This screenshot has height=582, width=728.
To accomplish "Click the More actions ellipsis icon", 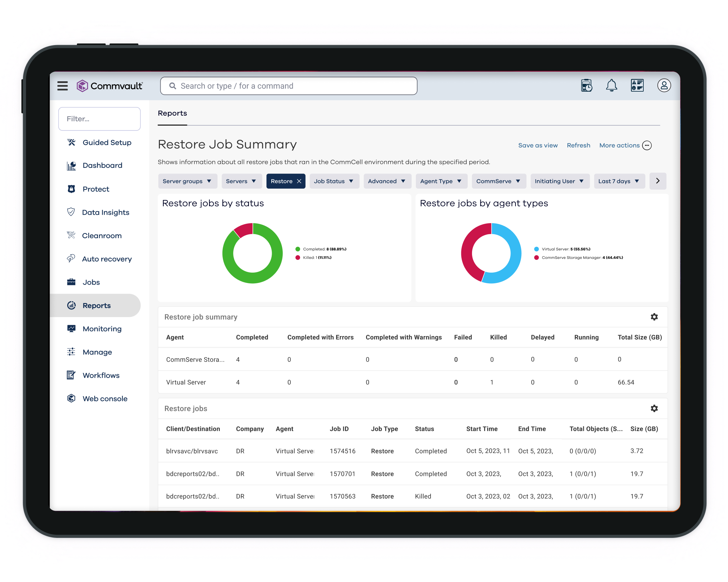I will 647,145.
